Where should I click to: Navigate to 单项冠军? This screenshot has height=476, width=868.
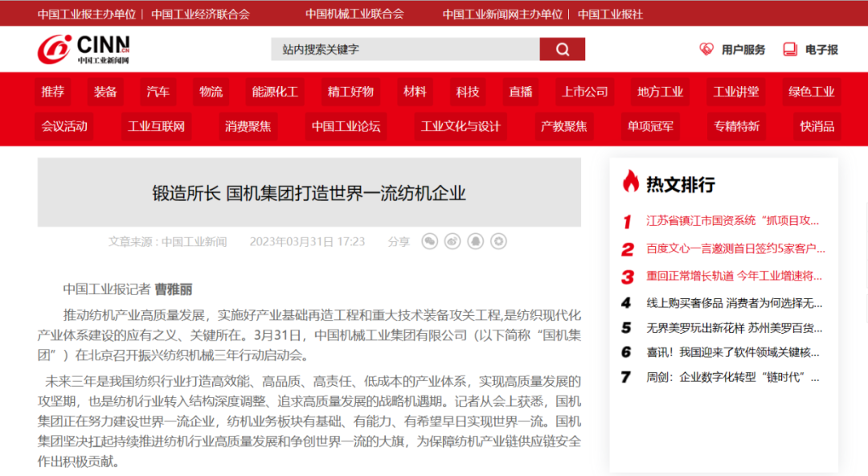click(650, 126)
